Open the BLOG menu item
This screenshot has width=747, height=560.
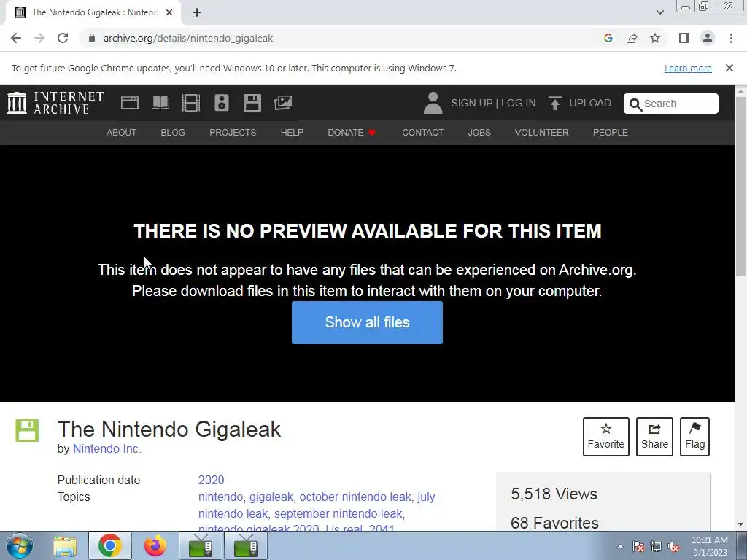tap(173, 133)
